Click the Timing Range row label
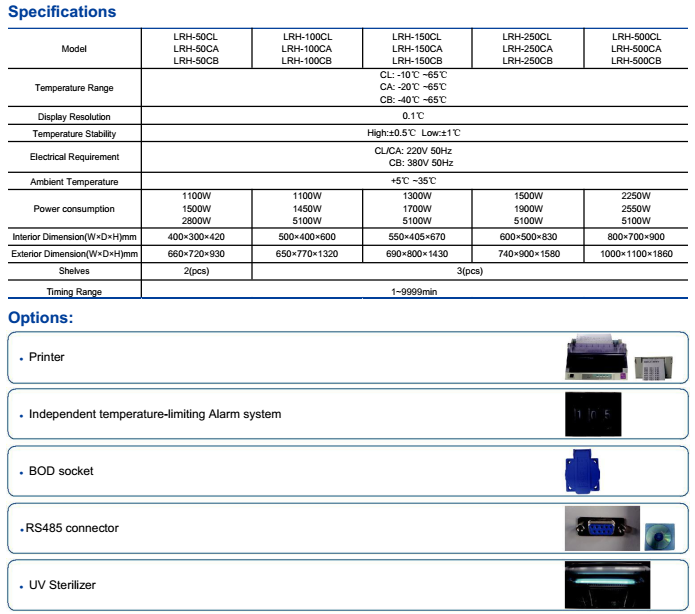 click(74, 292)
